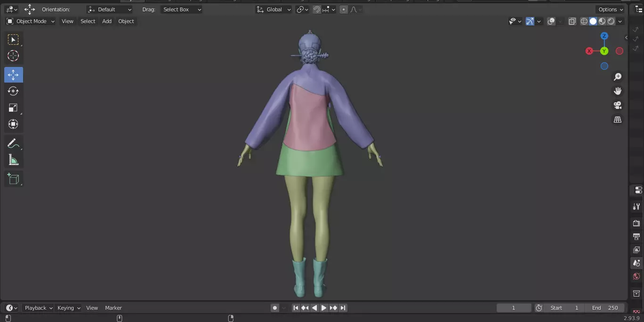This screenshot has height=322, width=644.
Task: Open the Playback menu
Action: tap(38, 308)
